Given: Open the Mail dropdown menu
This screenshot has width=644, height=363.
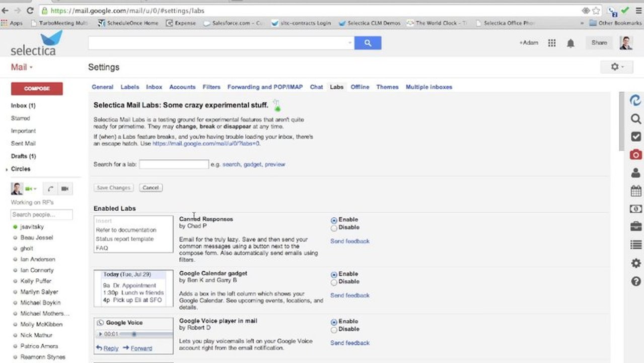Looking at the screenshot, I should pos(22,67).
